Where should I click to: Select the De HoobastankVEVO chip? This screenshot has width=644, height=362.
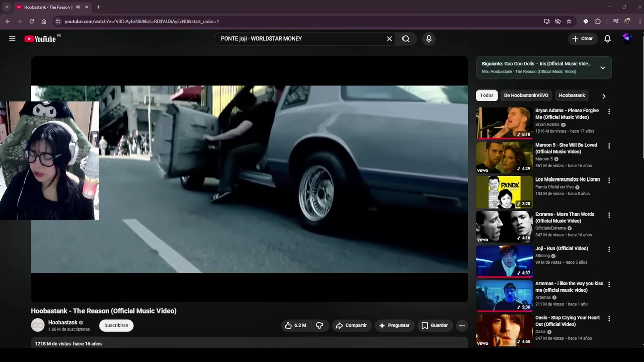pyautogui.click(x=526, y=95)
